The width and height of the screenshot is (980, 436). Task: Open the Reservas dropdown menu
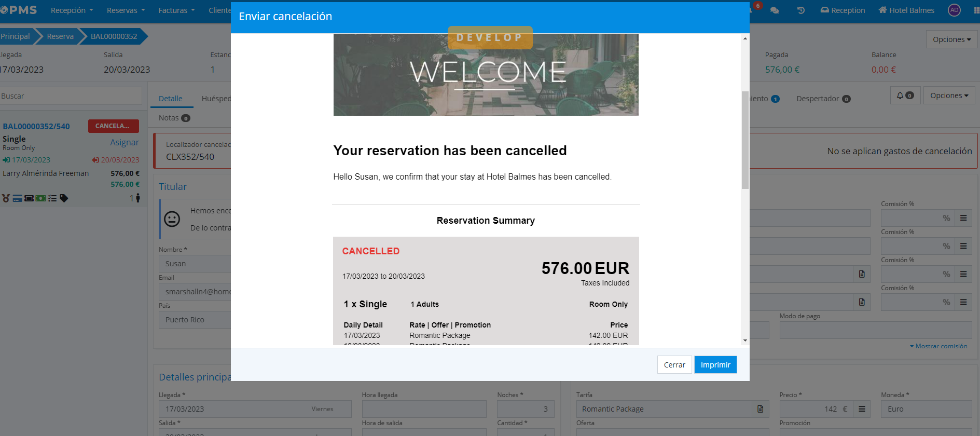(x=126, y=10)
